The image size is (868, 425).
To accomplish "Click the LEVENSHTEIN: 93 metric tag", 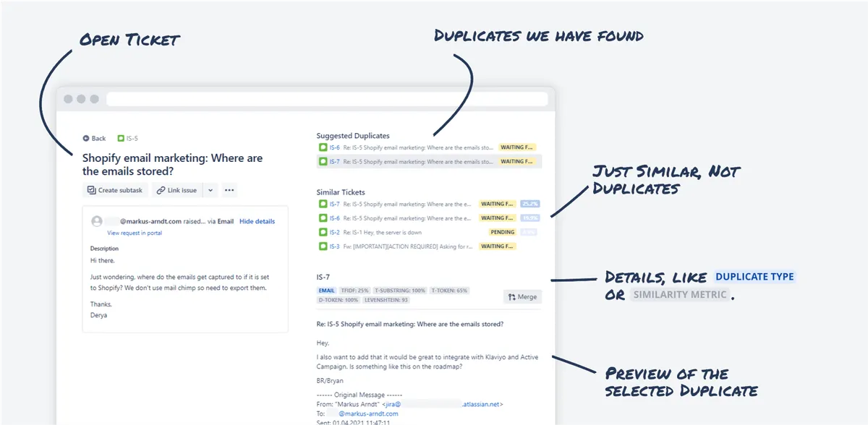I will [386, 299].
